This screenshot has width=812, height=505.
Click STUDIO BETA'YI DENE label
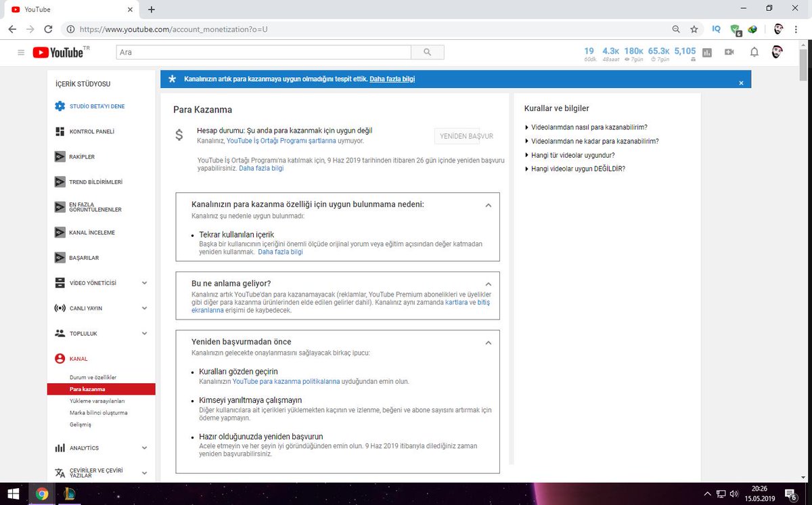click(x=97, y=106)
